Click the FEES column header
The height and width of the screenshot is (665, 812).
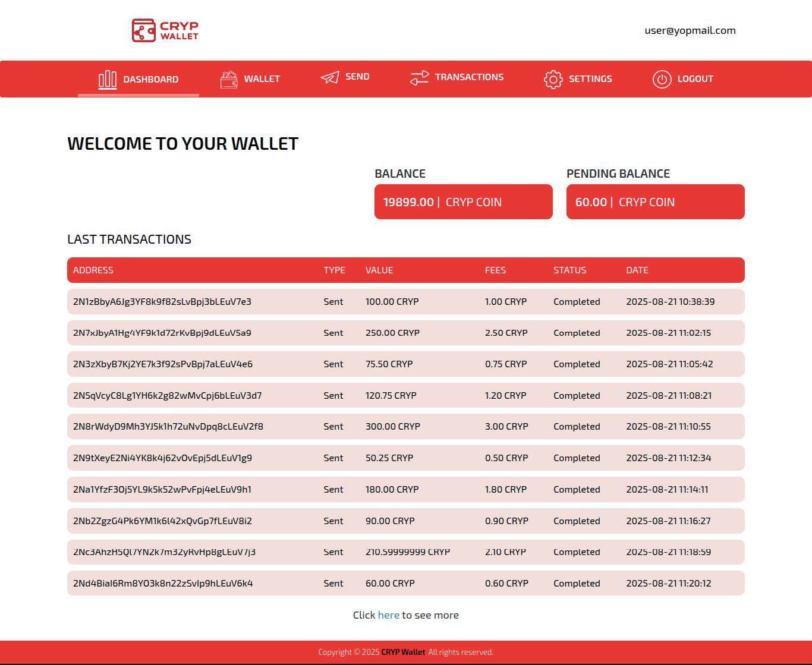point(496,270)
